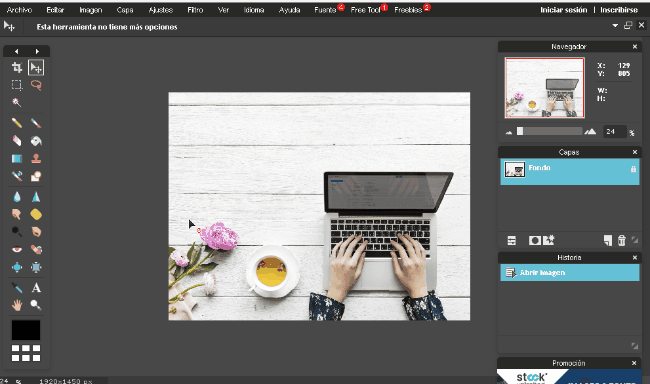Select the Paint Bucket tool

36,141
